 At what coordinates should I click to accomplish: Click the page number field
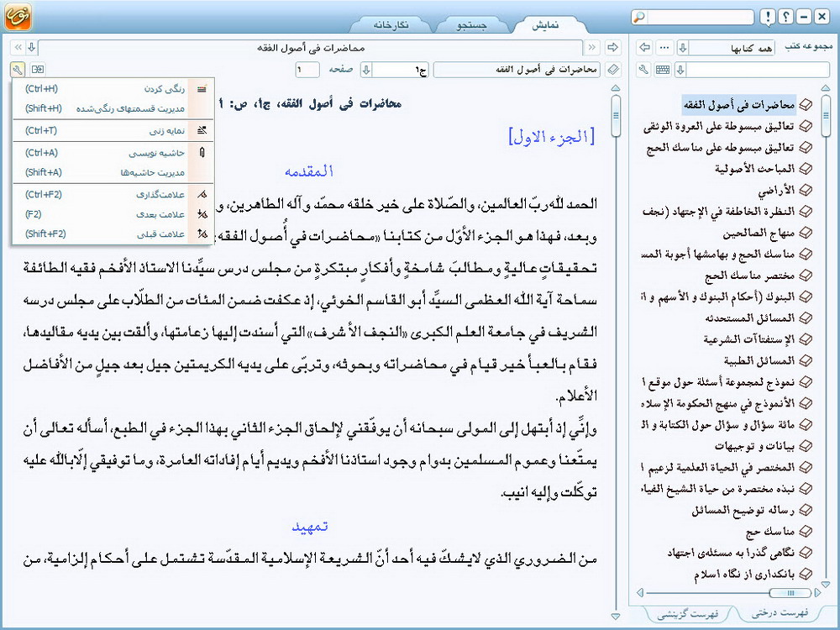click(x=307, y=70)
